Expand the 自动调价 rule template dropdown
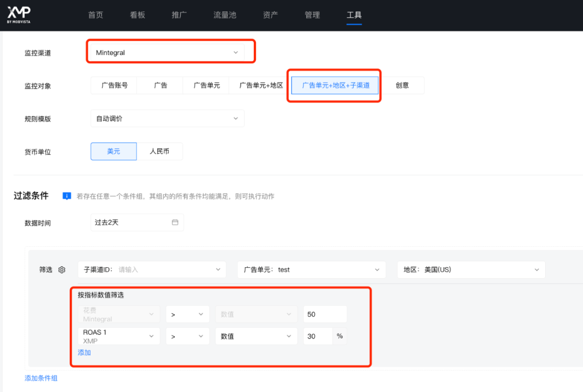The image size is (583, 392). 167,118
